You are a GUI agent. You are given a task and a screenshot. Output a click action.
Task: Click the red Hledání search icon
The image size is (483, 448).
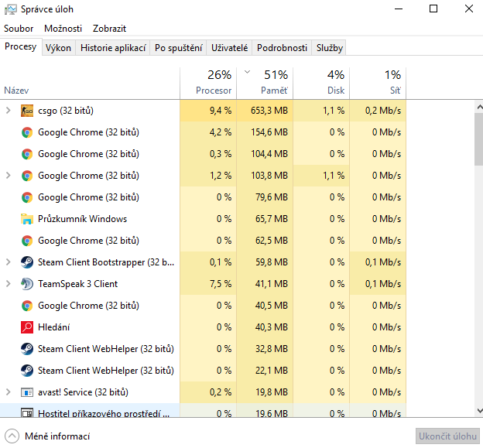click(x=27, y=327)
